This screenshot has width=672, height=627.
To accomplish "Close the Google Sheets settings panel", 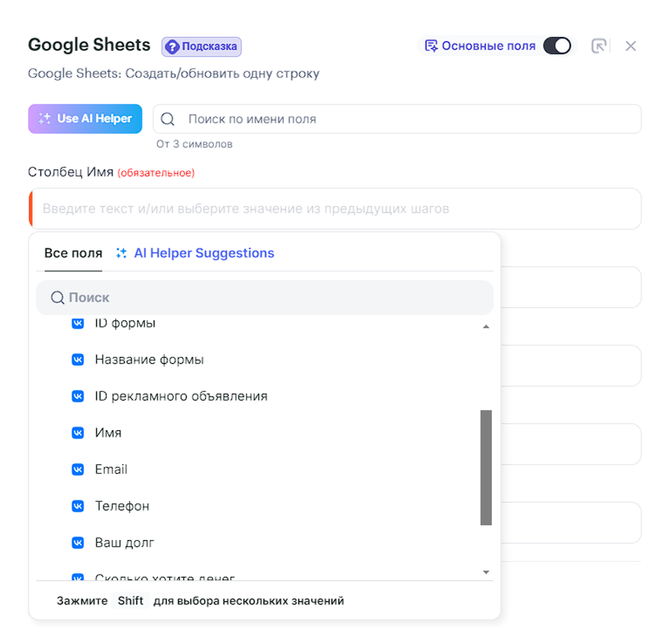I will 630,46.
